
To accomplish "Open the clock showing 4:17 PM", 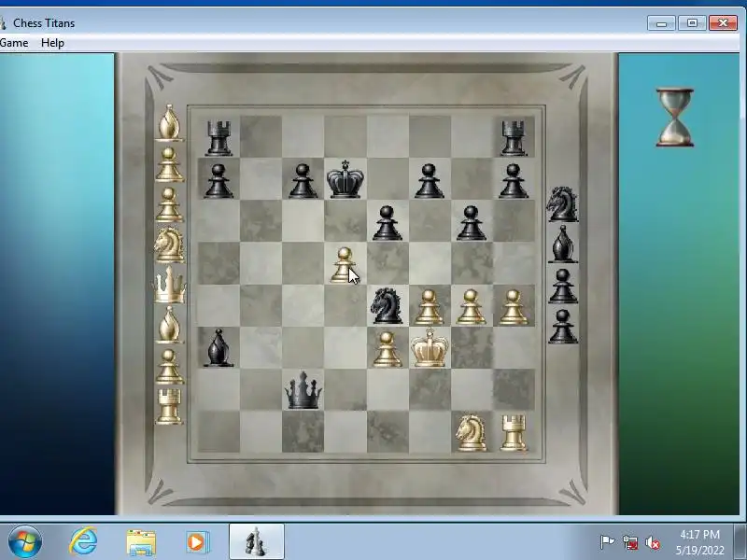I will (x=699, y=542).
